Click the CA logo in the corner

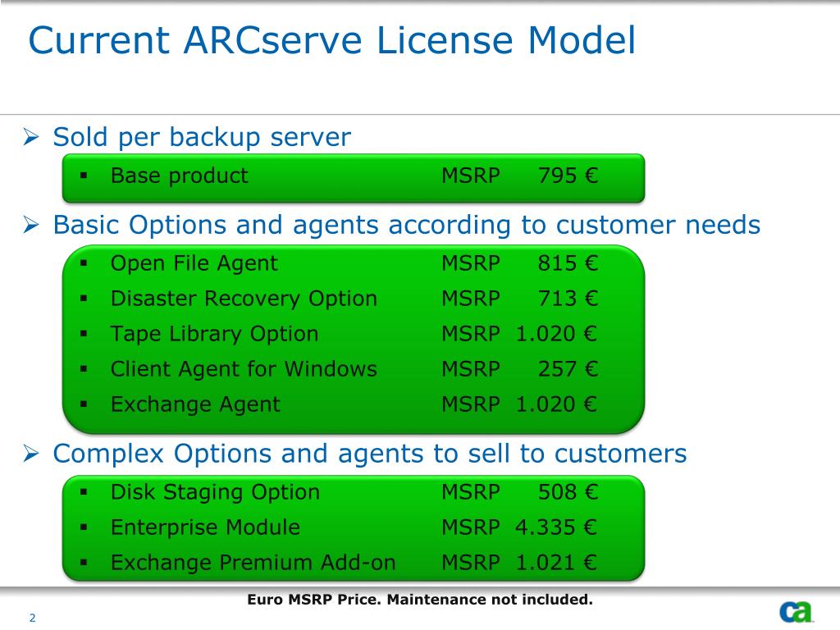(x=797, y=611)
